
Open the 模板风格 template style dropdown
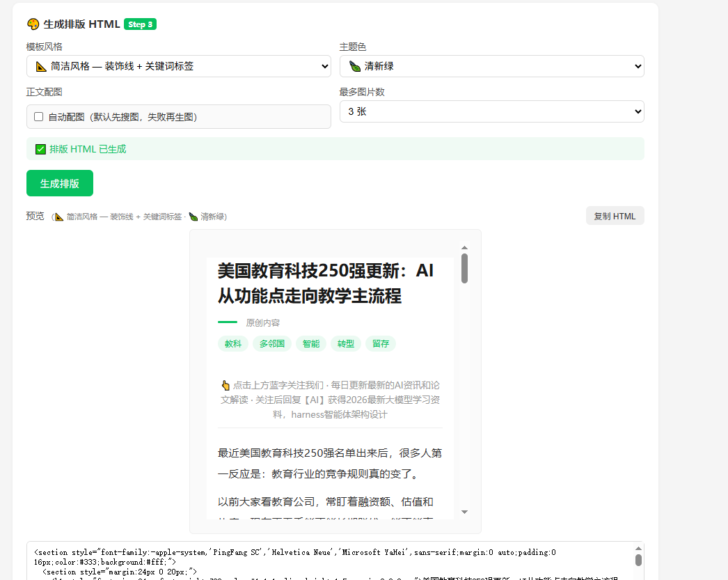tap(179, 66)
